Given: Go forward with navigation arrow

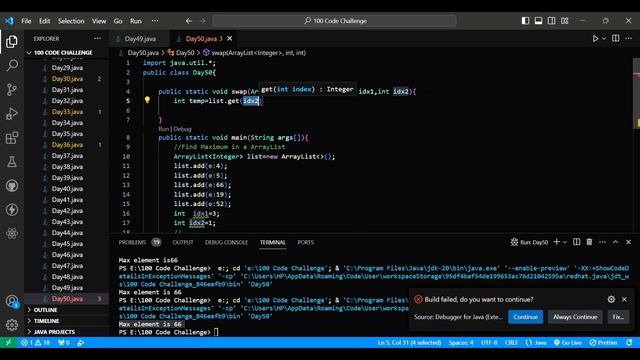Looking at the screenshot, I should click(x=202, y=21).
